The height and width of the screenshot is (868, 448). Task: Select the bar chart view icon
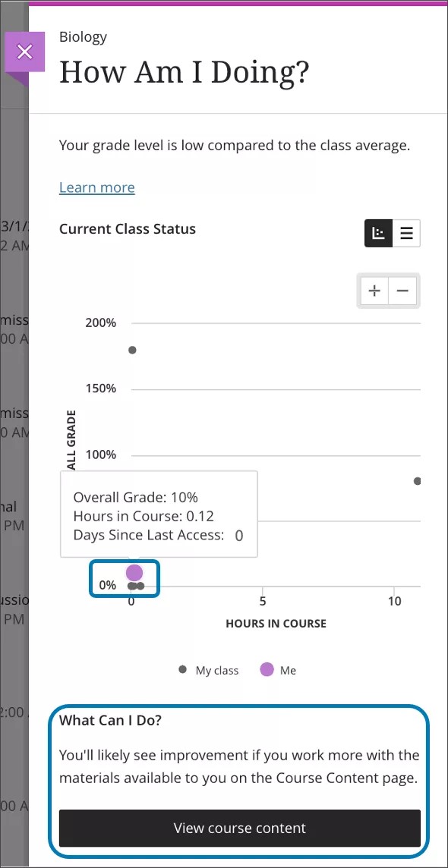tap(378, 233)
